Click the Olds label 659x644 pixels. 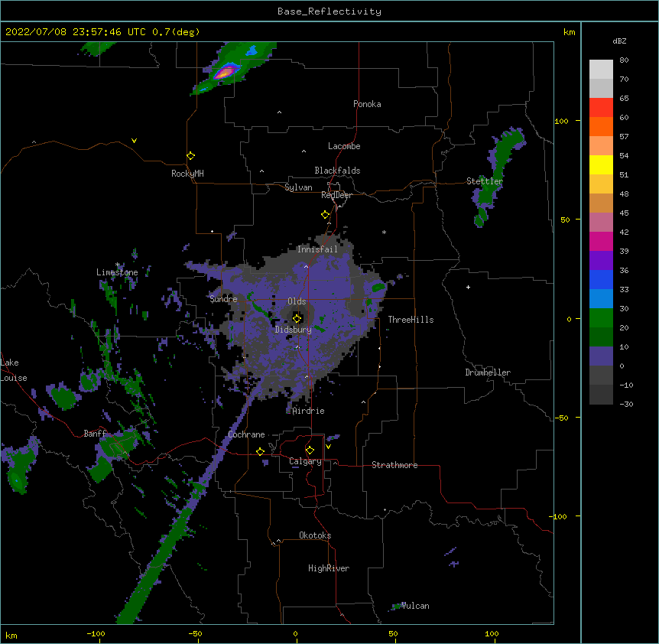pyautogui.click(x=297, y=301)
